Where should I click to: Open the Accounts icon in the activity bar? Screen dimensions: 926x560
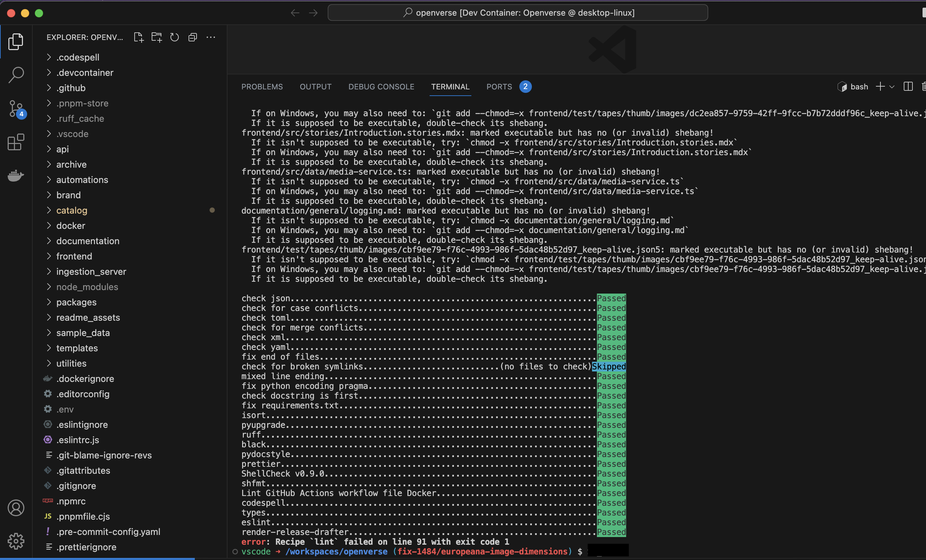click(x=16, y=508)
